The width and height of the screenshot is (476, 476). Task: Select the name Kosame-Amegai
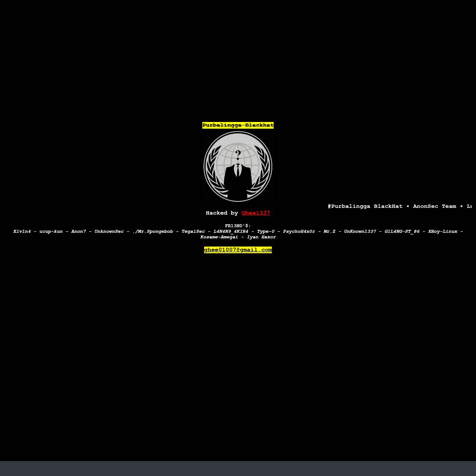(219, 237)
